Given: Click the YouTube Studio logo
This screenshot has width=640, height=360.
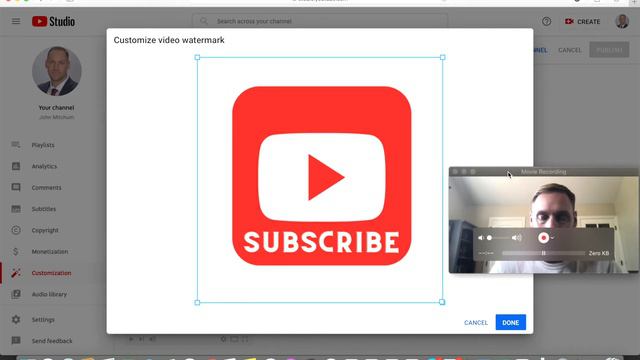Looking at the screenshot, I should click(x=53, y=21).
